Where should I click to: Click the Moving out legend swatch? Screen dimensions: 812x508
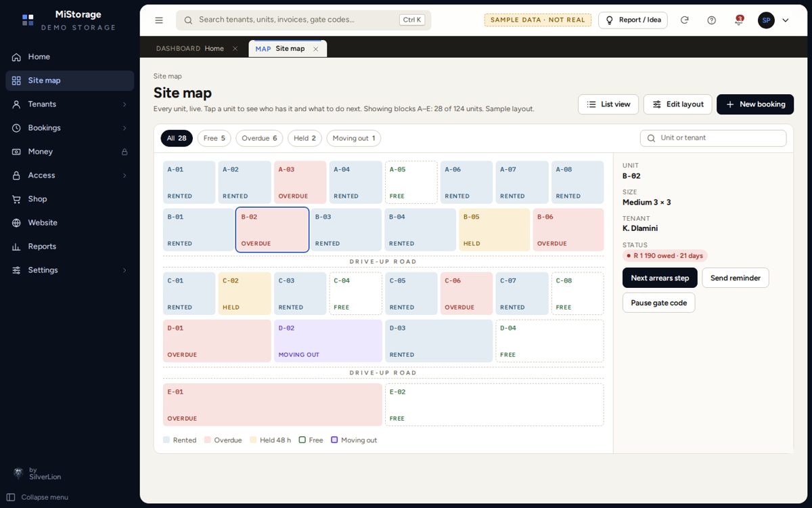[x=334, y=440]
